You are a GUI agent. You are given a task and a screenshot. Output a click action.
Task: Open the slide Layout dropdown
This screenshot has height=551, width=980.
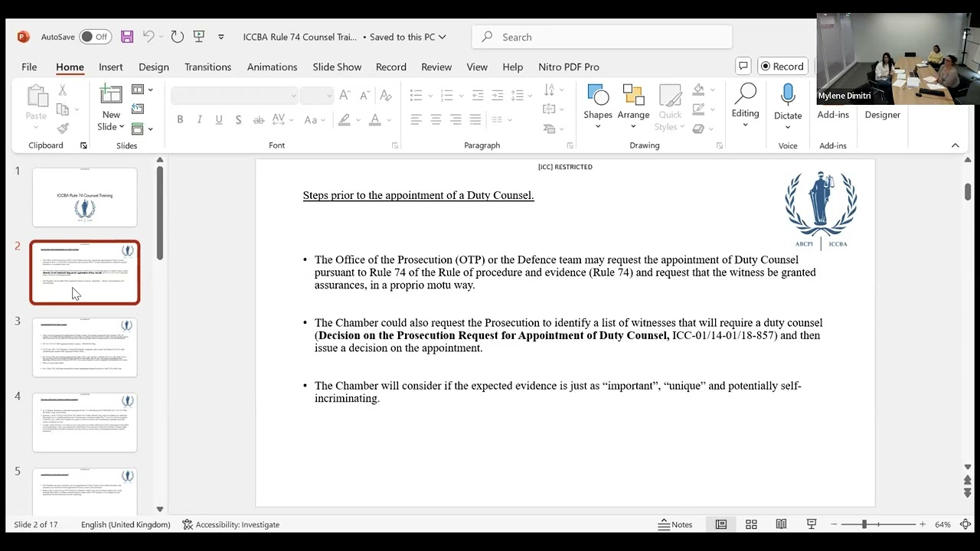coord(142,90)
